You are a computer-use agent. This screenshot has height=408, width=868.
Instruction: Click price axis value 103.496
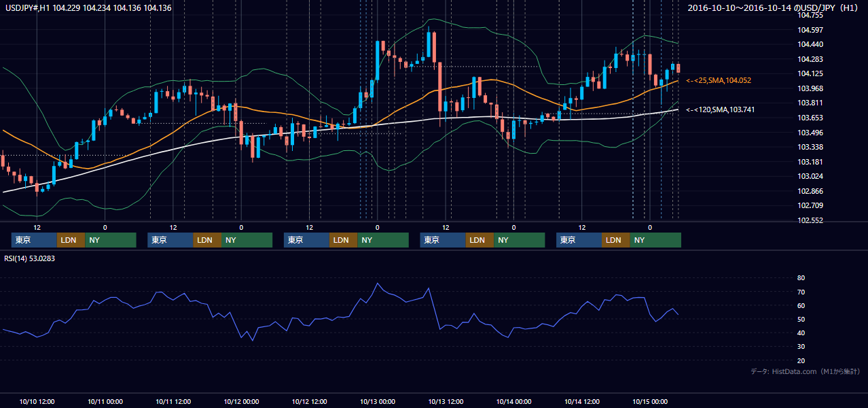[x=810, y=133]
